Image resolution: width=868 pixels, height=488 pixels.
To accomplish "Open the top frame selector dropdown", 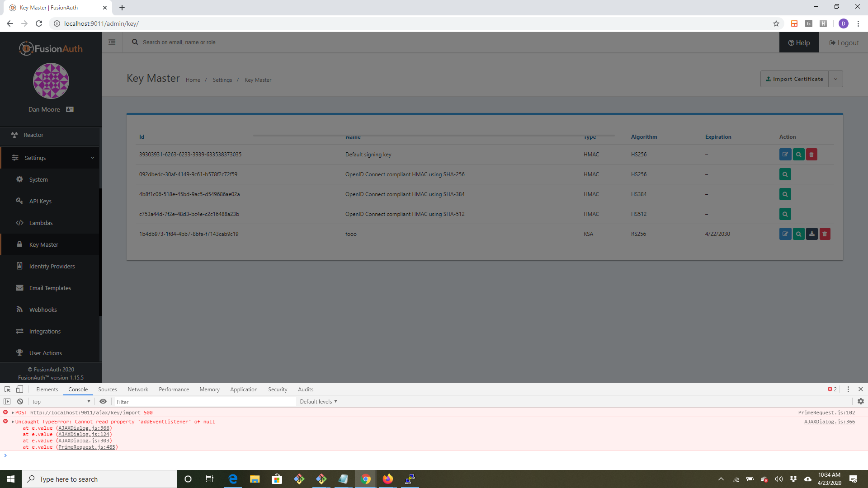I will [x=61, y=401].
